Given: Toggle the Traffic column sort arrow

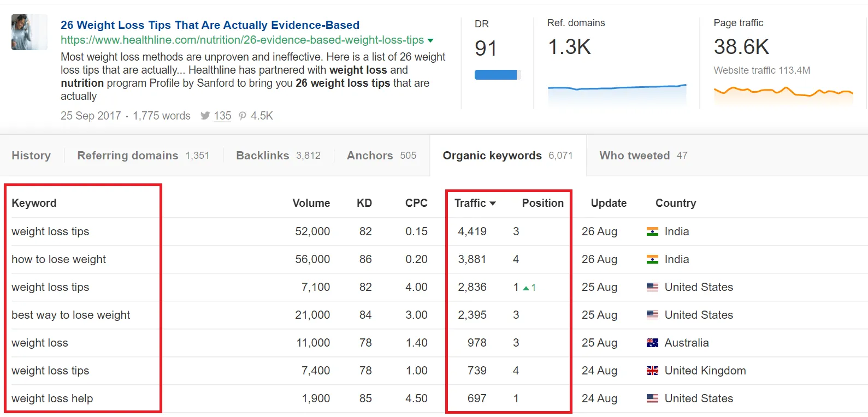Looking at the screenshot, I should 493,204.
